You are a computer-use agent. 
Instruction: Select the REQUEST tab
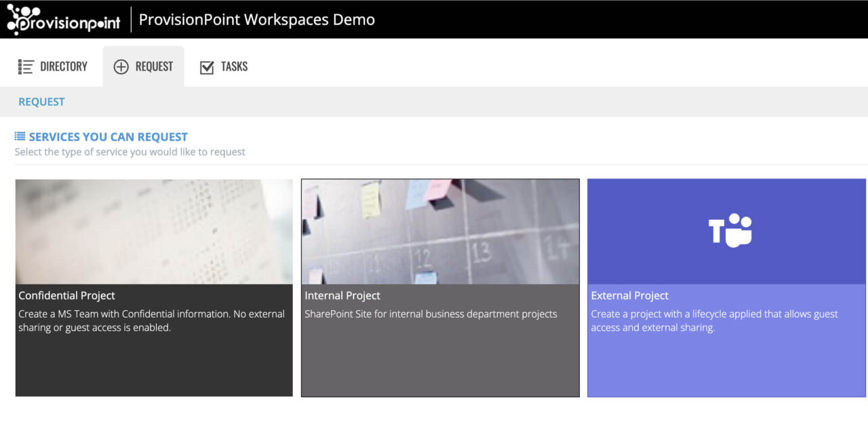(153, 66)
